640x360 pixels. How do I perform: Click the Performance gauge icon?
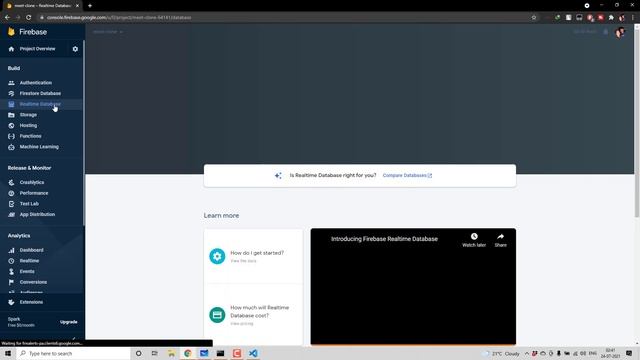11,193
